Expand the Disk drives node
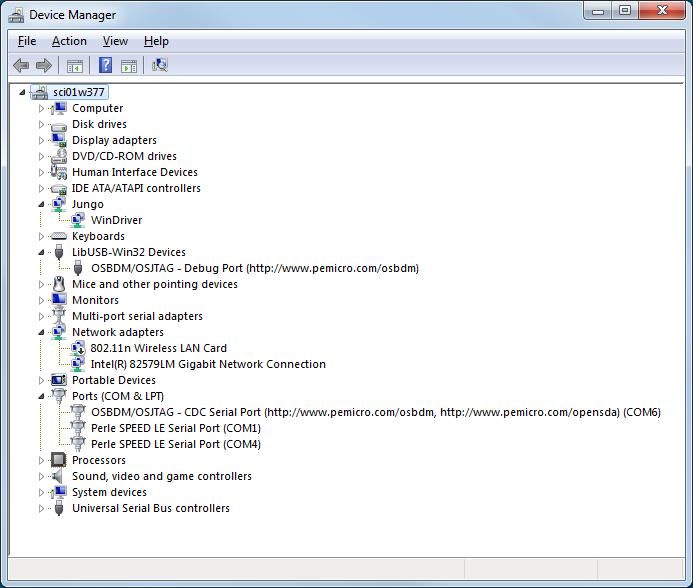This screenshot has width=693, height=588. [x=41, y=124]
